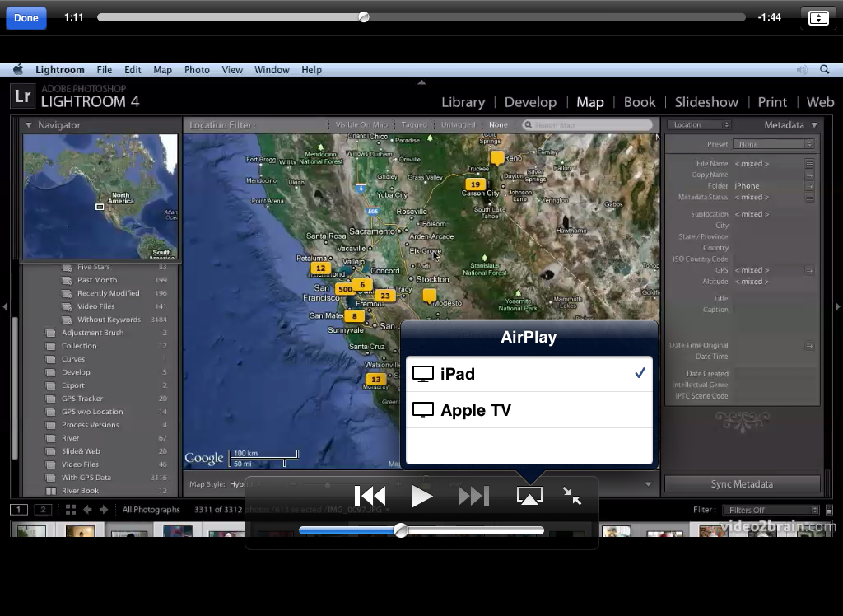The height and width of the screenshot is (616, 843).
Task: Open the AirPlay output icon
Action: (529, 496)
